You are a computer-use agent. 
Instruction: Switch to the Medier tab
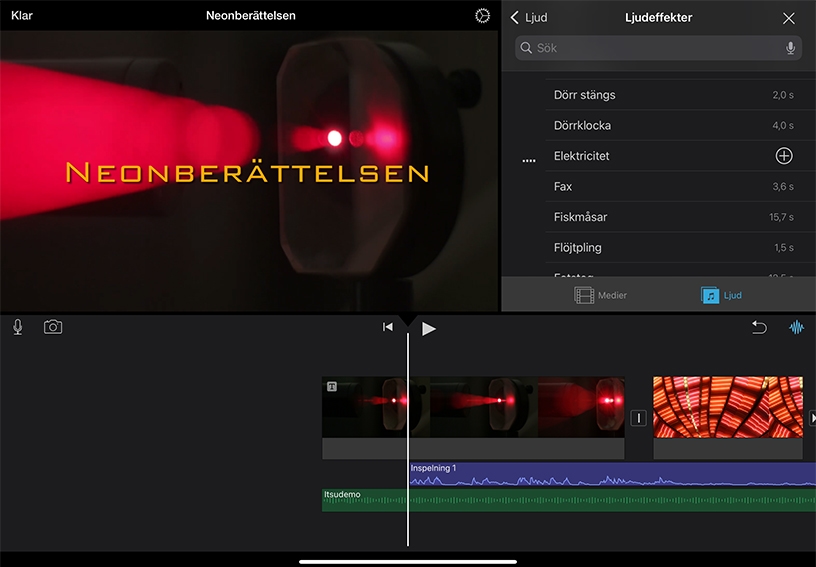(600, 295)
